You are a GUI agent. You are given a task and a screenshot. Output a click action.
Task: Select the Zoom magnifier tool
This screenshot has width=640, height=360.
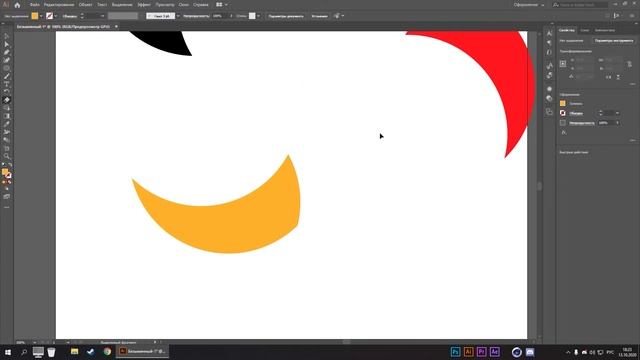coord(7,156)
